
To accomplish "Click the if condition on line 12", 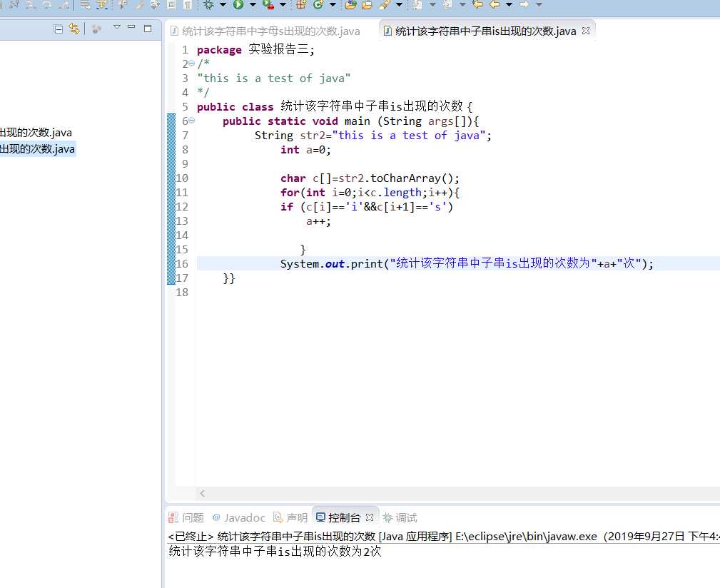I will click(x=367, y=206).
